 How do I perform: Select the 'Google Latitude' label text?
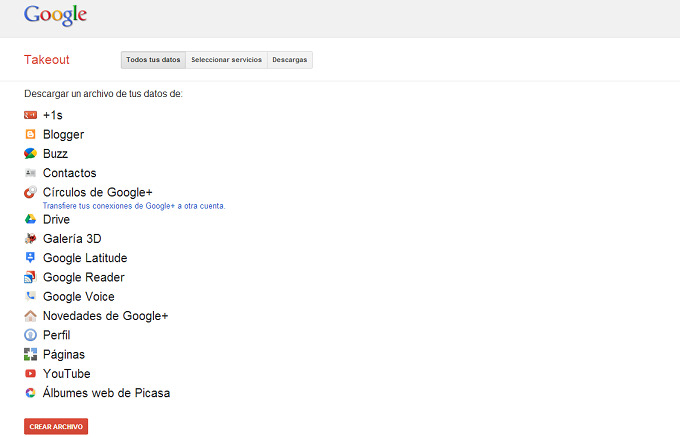[x=85, y=258]
